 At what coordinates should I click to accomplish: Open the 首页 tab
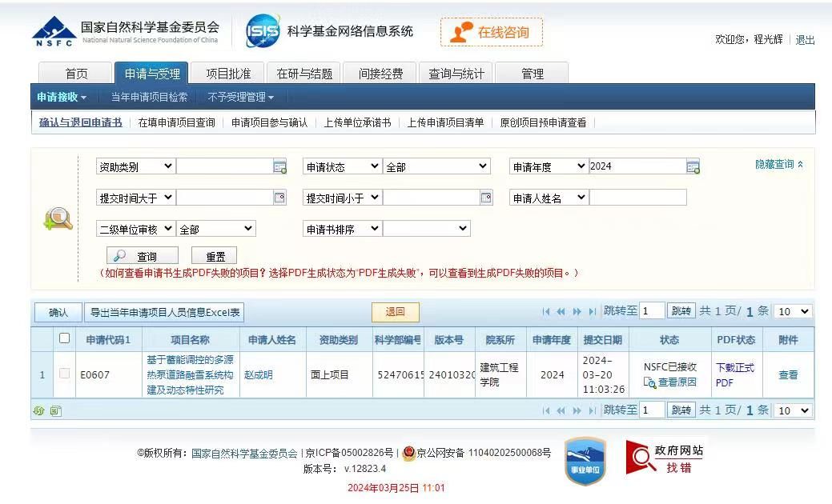[x=76, y=73]
